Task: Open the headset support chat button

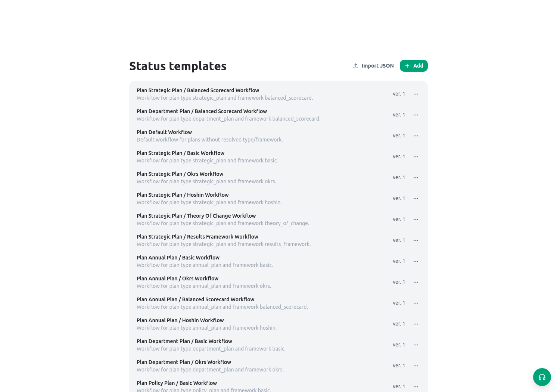Action: click(542, 377)
